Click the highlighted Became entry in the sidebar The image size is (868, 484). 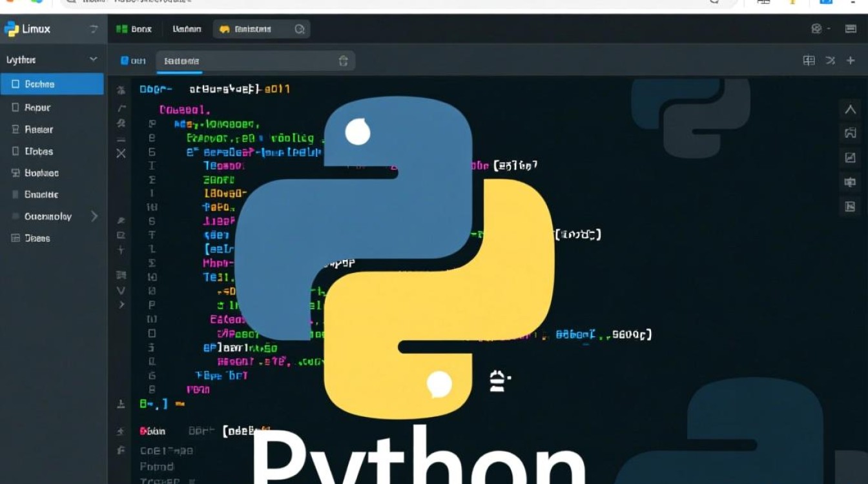tap(39, 83)
